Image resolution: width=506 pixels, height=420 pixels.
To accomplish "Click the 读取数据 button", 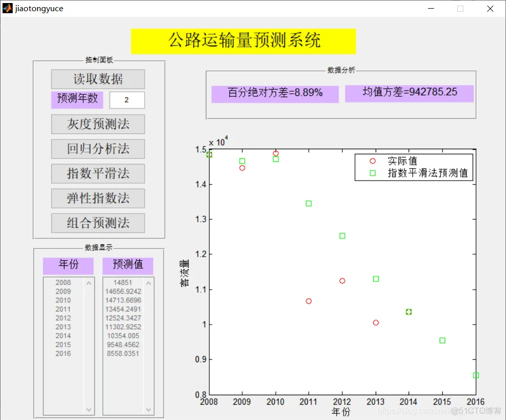I will click(97, 79).
